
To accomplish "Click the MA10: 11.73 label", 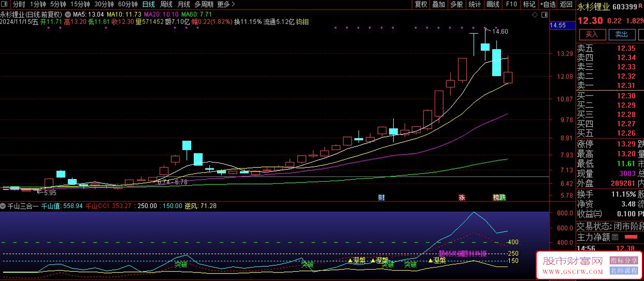I will [124, 14].
